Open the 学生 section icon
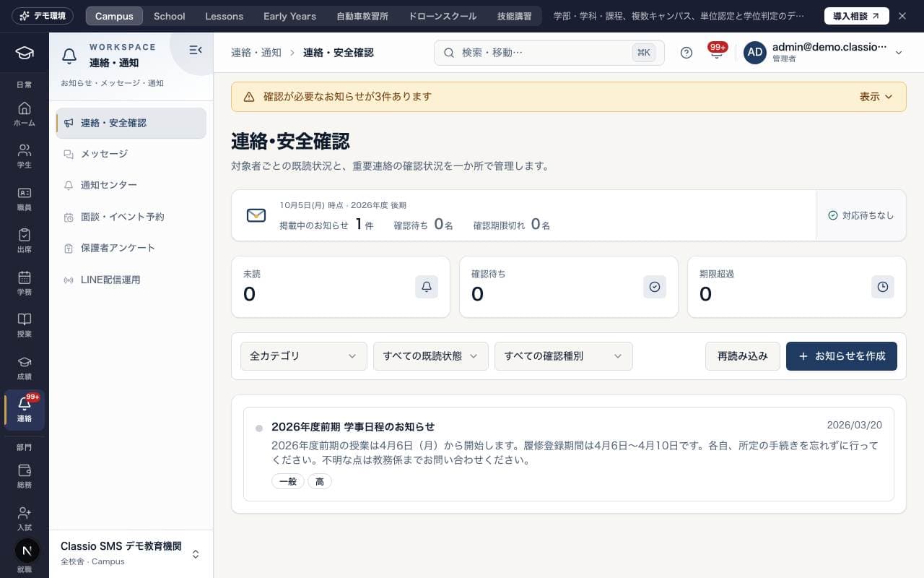Screen dimensions: 924x578 (25, 156)
